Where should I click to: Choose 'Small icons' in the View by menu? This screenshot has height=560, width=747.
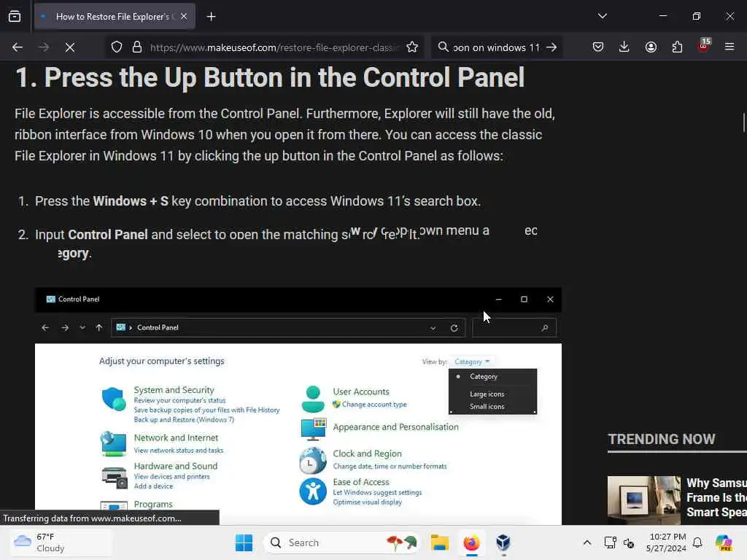[x=487, y=407]
